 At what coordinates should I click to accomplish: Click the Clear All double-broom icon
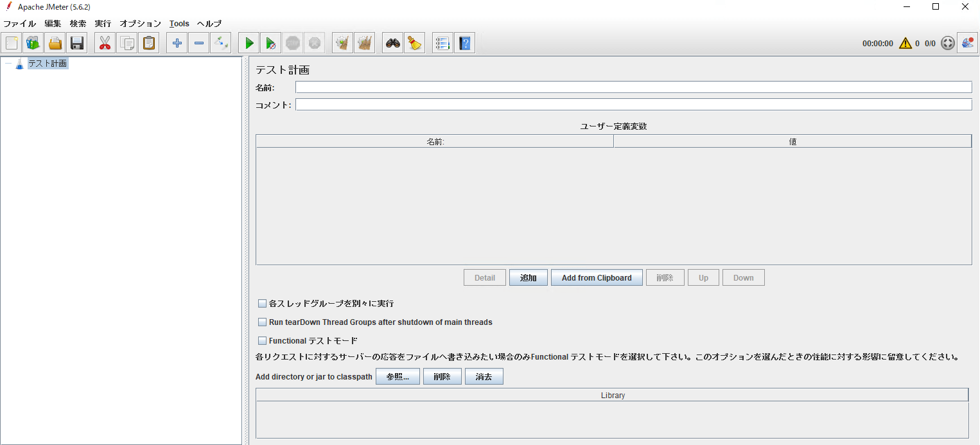pos(365,43)
